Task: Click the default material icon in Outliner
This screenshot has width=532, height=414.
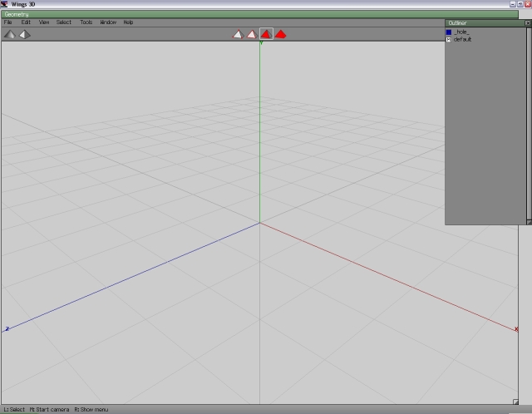Action: pyautogui.click(x=449, y=39)
